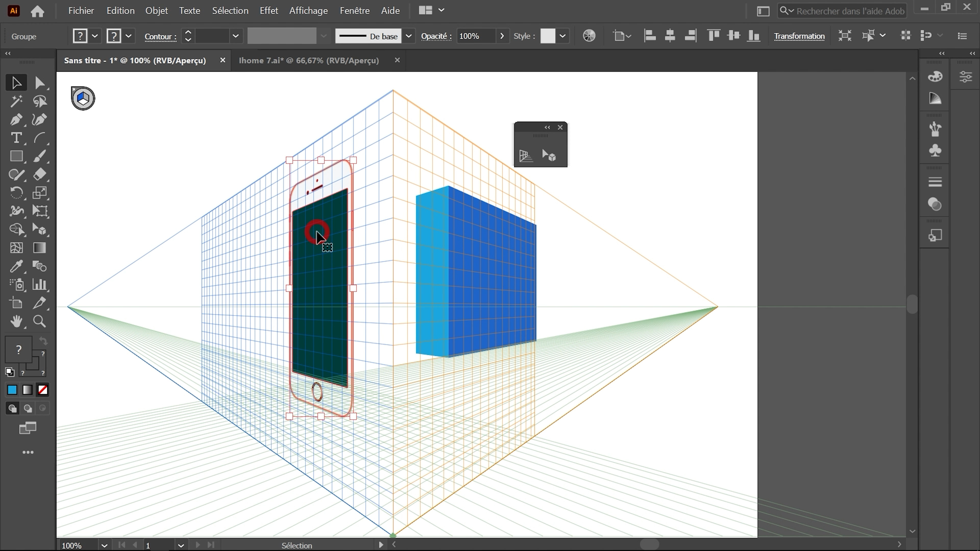Select the Rotate tool
The width and height of the screenshot is (980, 551).
click(x=16, y=193)
